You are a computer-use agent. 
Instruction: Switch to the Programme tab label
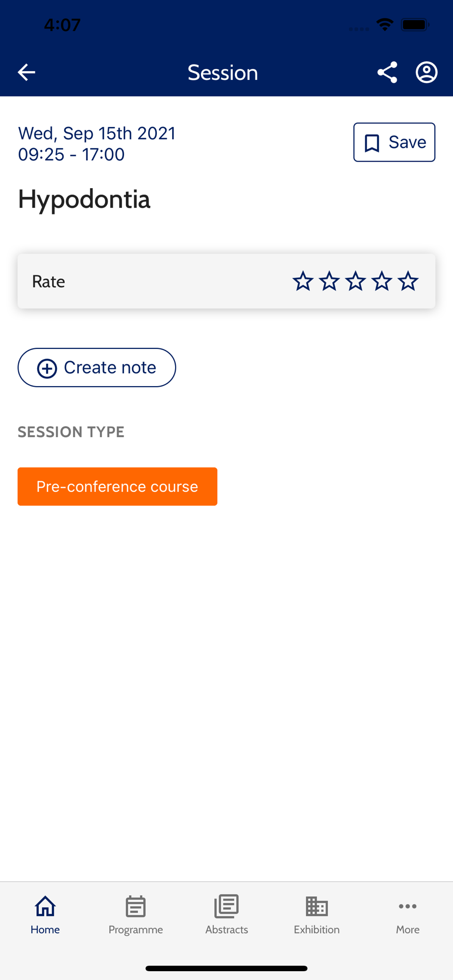[136, 930]
